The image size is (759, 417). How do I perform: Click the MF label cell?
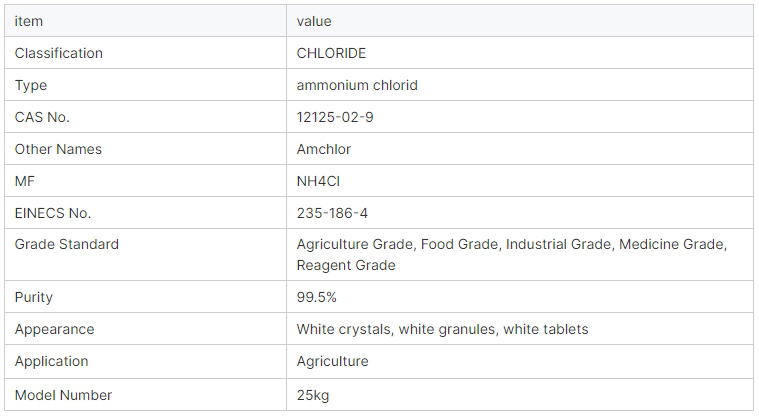[145, 181]
